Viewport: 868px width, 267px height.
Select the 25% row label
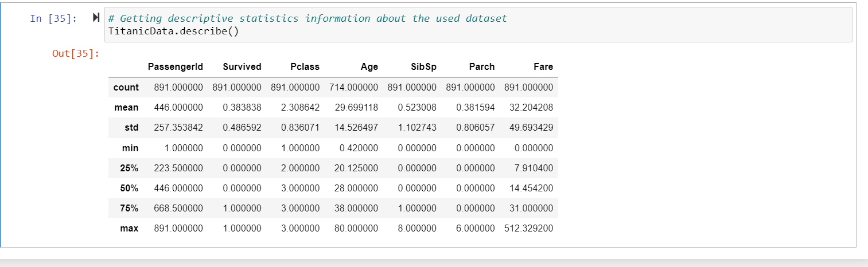(x=130, y=168)
